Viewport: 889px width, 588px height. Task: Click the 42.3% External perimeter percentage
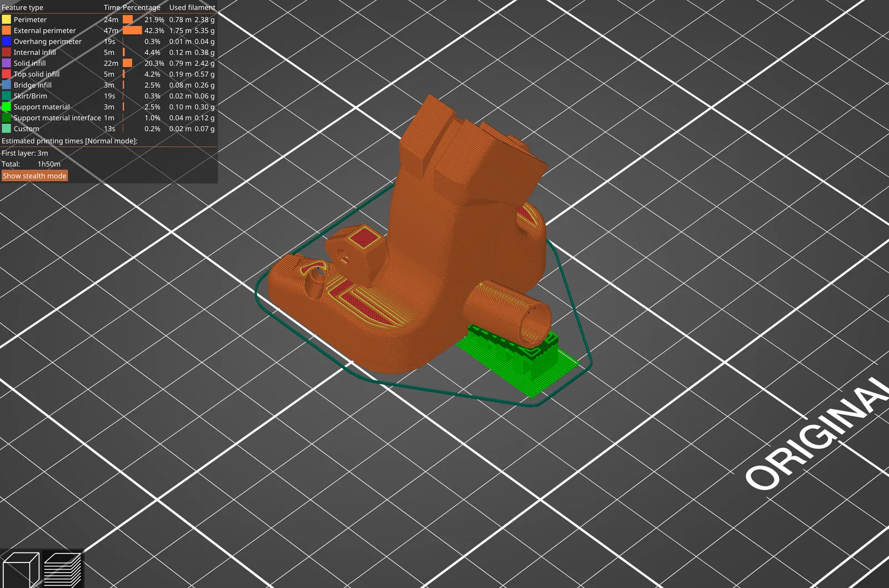click(154, 31)
